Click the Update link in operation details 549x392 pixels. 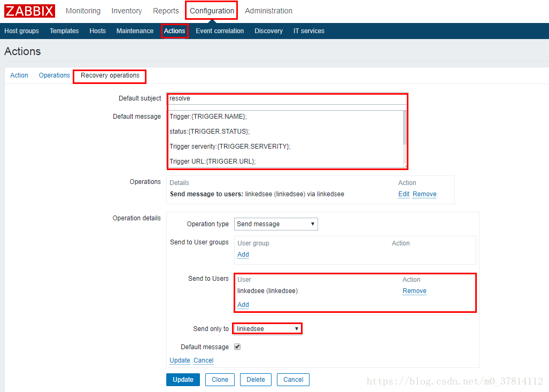pos(180,360)
